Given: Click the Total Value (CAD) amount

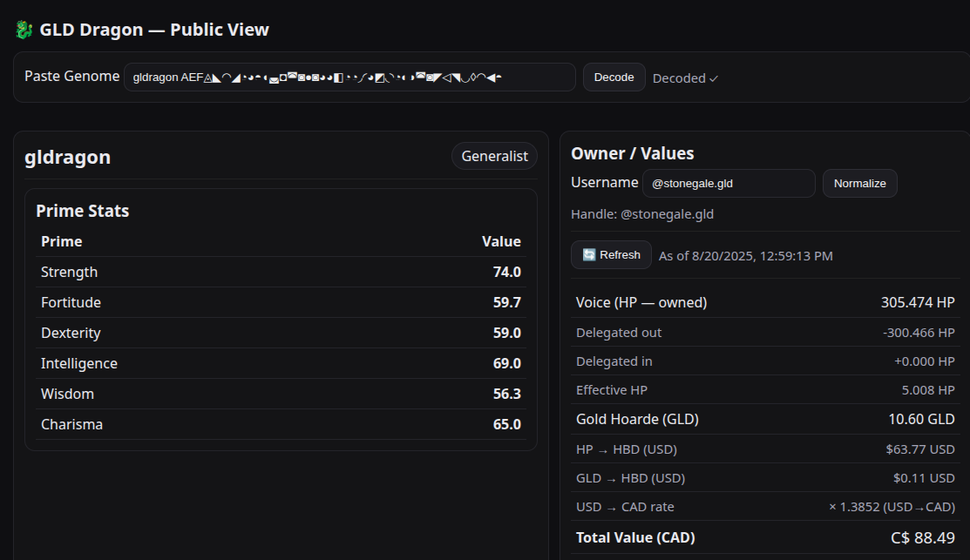Looking at the screenshot, I should point(922,537).
